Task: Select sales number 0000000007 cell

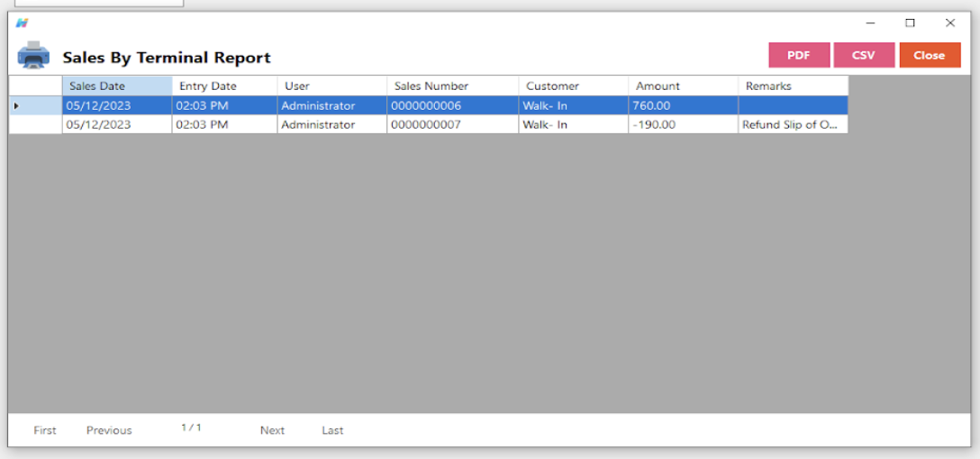Action: pyautogui.click(x=452, y=124)
